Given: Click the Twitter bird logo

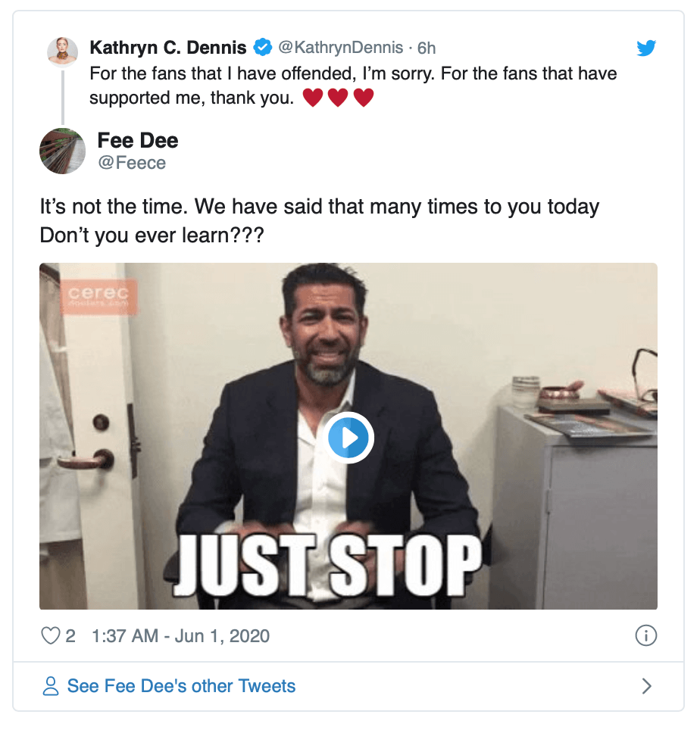Looking at the screenshot, I should [645, 48].
